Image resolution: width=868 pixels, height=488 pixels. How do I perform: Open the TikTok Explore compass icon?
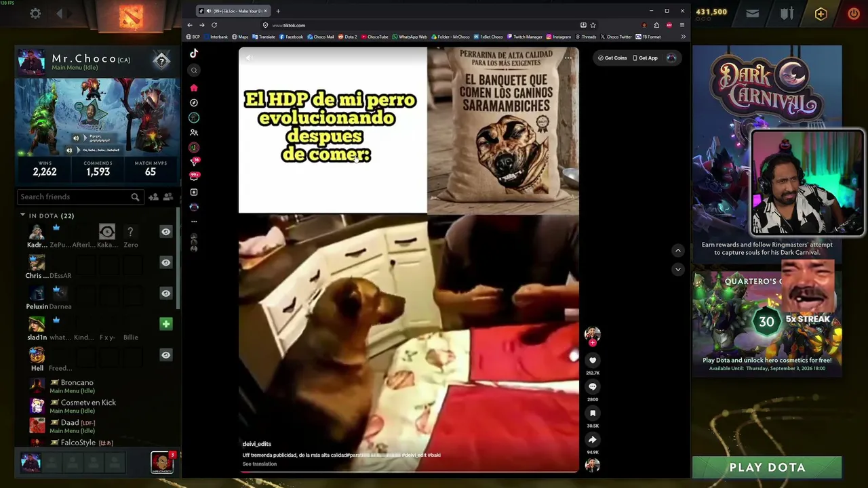tap(194, 102)
